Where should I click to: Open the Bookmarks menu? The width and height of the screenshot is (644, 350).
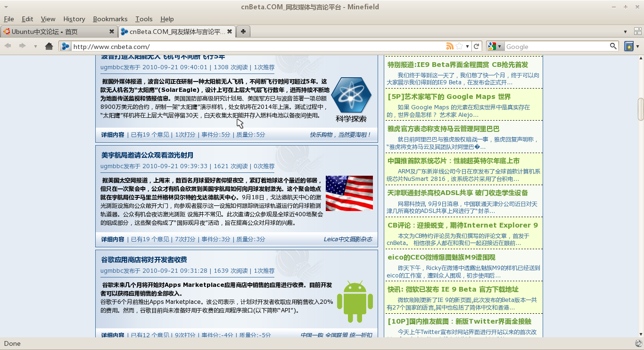[x=110, y=19]
